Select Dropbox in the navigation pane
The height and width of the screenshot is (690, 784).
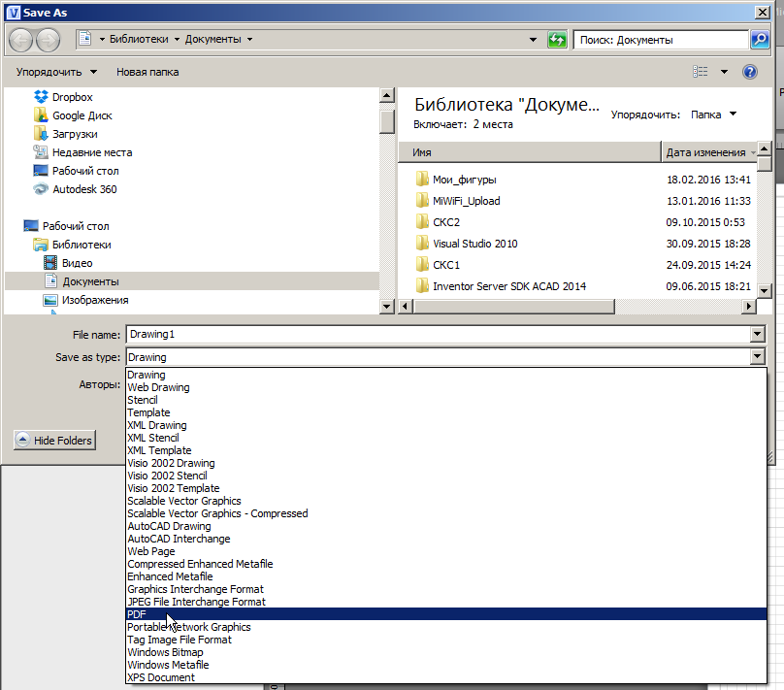pos(73,97)
